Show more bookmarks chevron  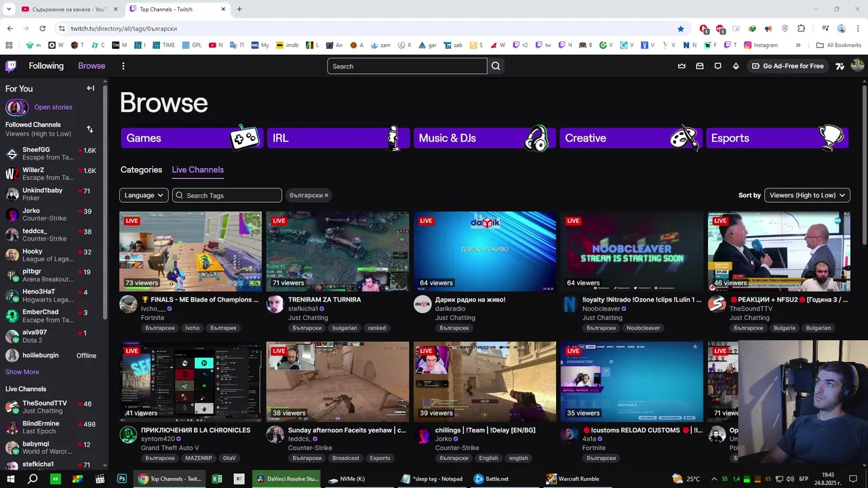(798, 45)
